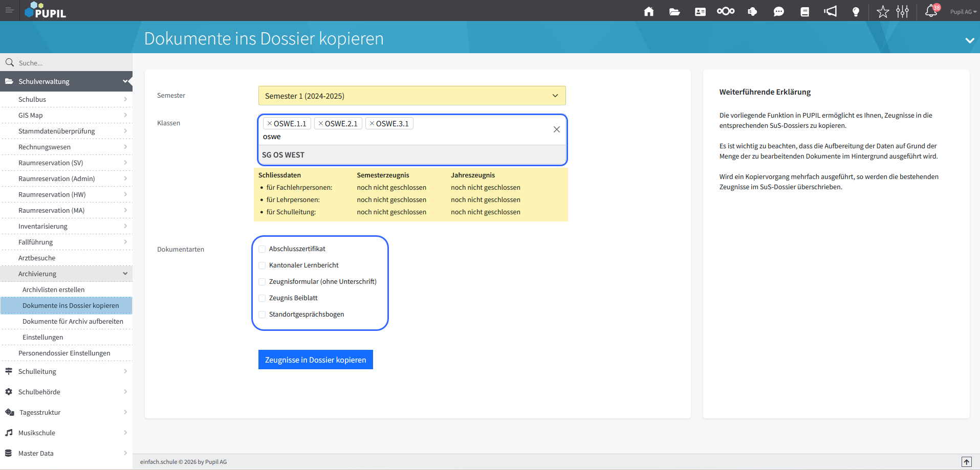Check the Abschlusszertifikat checkbox
The width and height of the screenshot is (980, 470).
click(x=262, y=249)
